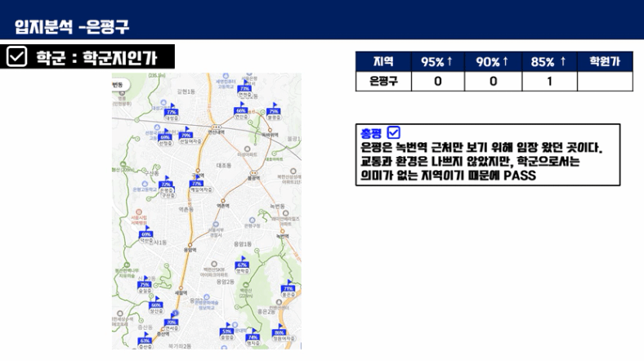The width and height of the screenshot is (644, 361).
Task: Click the 95% ↑ table header
Action: coord(438,61)
